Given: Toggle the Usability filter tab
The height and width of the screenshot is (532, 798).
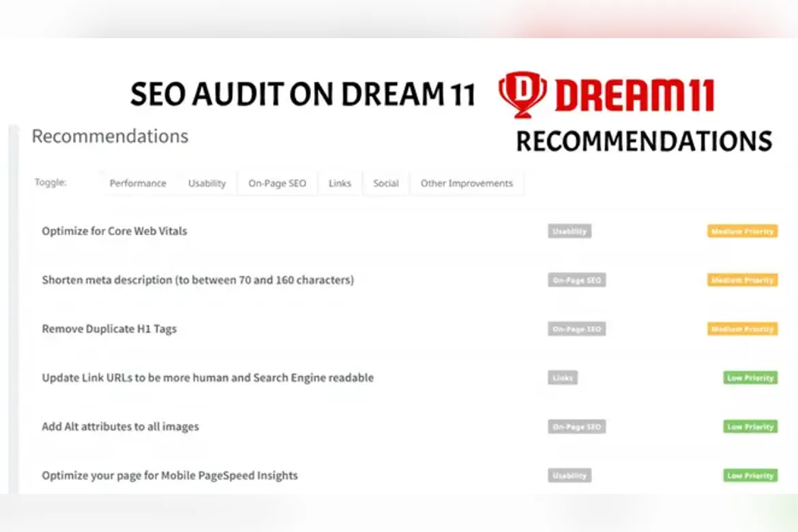Looking at the screenshot, I should [x=207, y=183].
